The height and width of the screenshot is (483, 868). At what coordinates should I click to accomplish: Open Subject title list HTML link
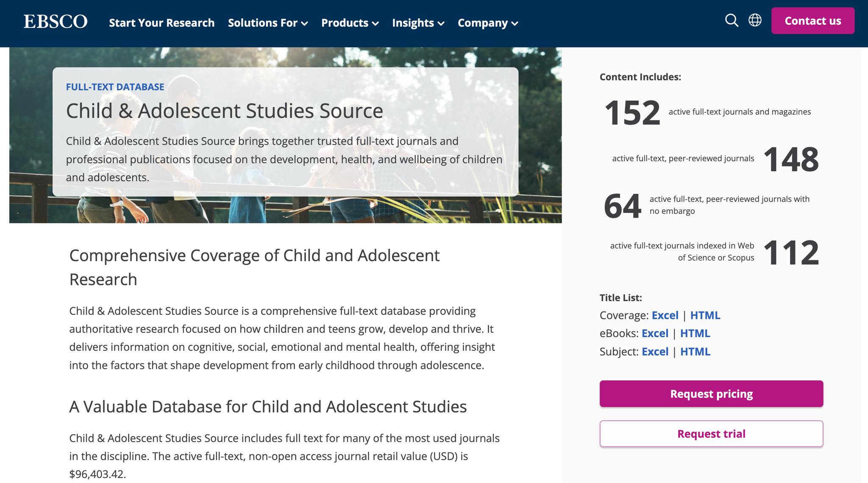pos(695,352)
